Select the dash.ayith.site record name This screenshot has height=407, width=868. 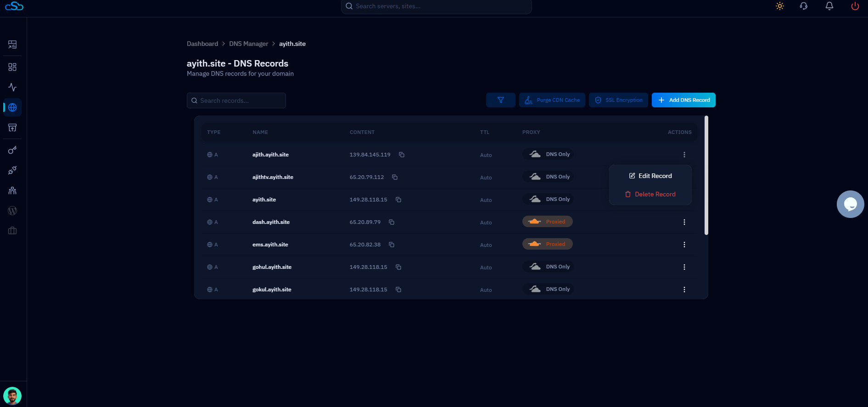[x=271, y=222]
